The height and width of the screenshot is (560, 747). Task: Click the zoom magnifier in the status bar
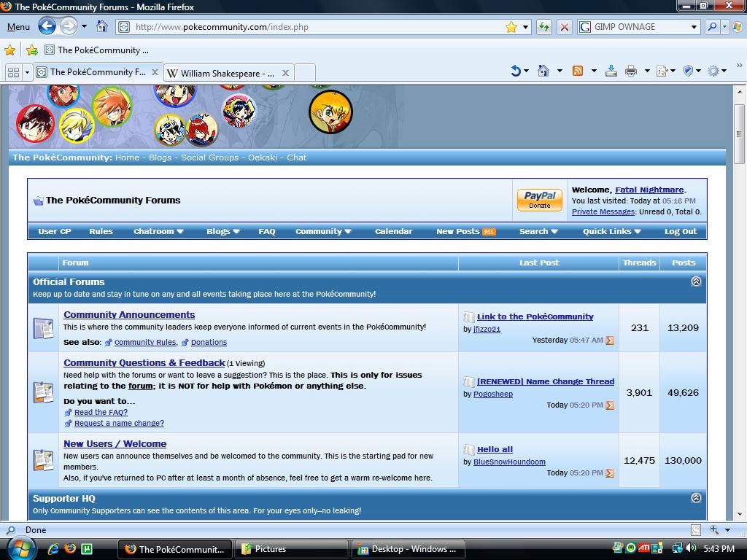click(x=714, y=529)
